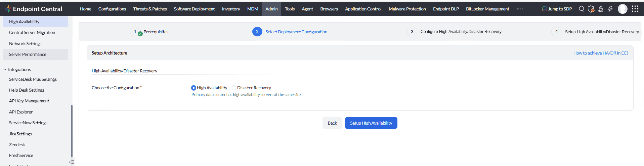Click Setup High Availability/Disaster Recovery step text
The height and width of the screenshot is (166, 644).
pos(602,32)
